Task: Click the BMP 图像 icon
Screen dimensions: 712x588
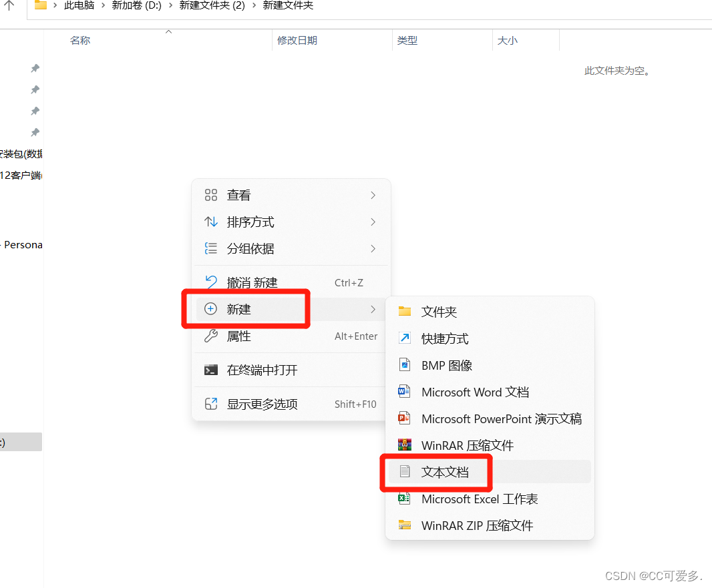Action: point(404,365)
